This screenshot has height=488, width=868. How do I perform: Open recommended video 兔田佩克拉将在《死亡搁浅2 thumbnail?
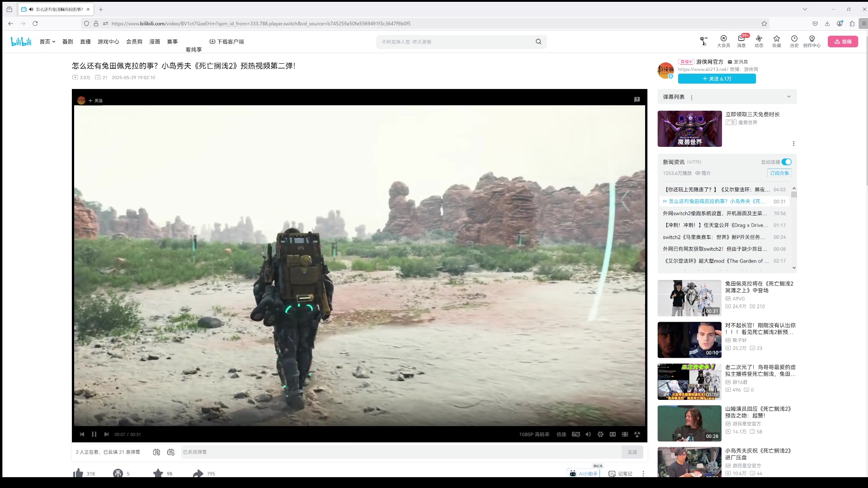pyautogui.click(x=689, y=298)
